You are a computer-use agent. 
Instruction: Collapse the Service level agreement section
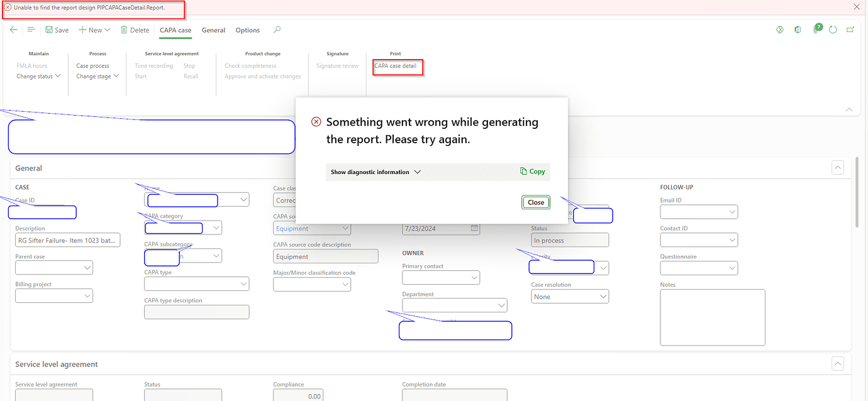[838, 364]
